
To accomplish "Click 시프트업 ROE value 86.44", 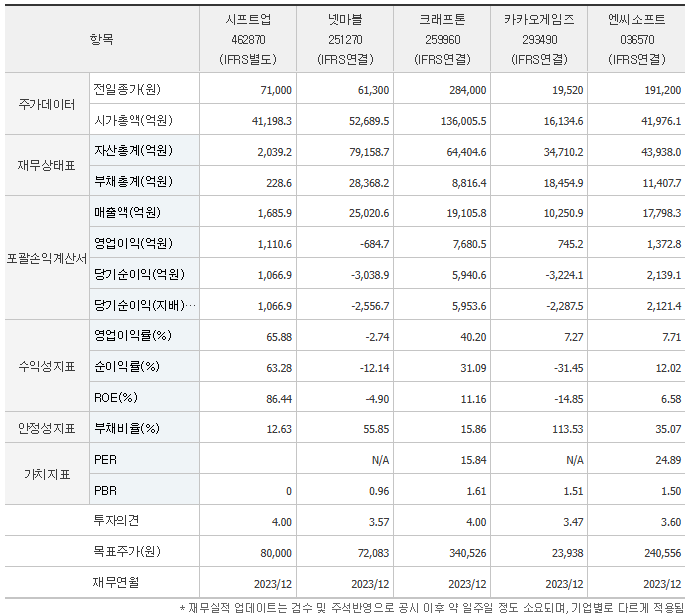I will (x=279, y=399).
